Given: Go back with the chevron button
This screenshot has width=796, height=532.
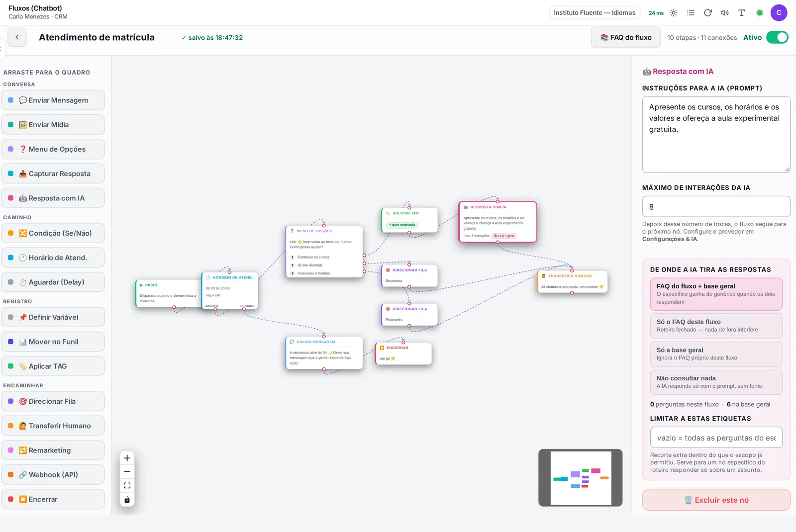Looking at the screenshot, I should (x=17, y=37).
